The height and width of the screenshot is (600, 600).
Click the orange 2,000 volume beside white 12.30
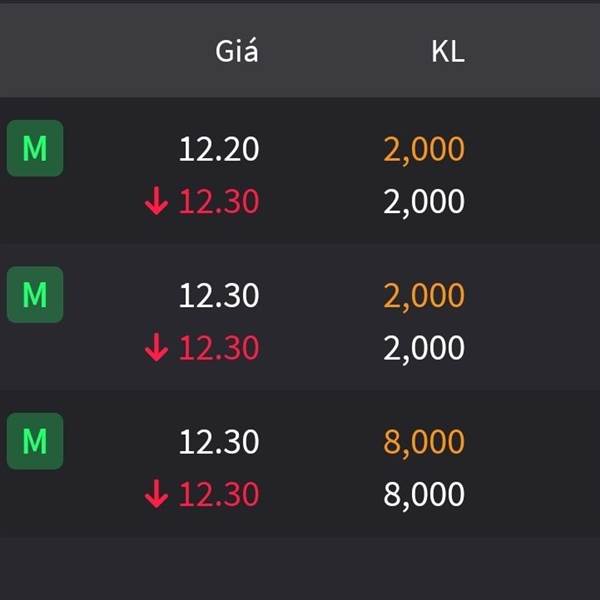tap(424, 296)
